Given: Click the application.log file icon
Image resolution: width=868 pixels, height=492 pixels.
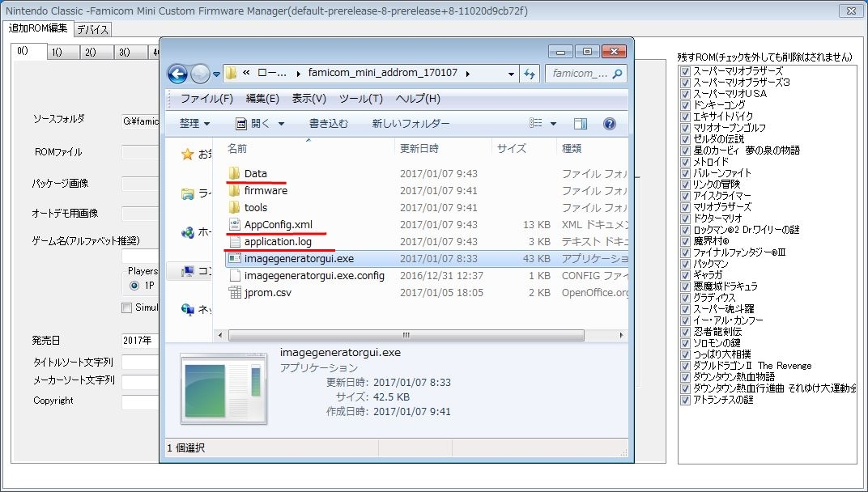Looking at the screenshot, I should 235,241.
